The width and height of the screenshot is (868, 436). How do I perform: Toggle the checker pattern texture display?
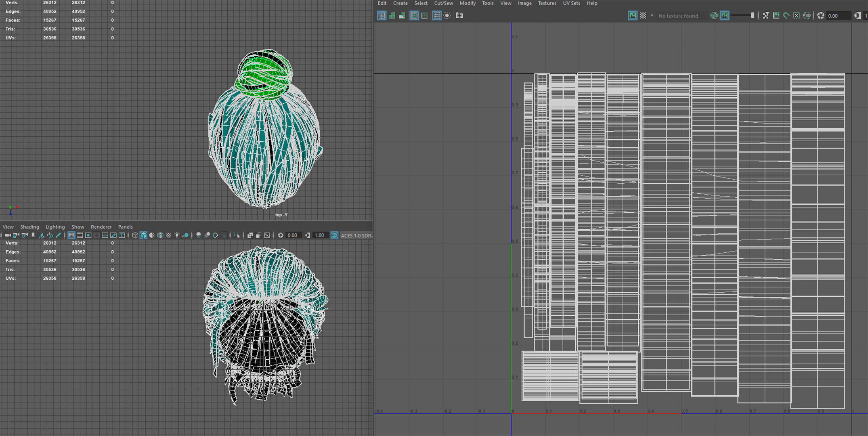[x=643, y=15]
